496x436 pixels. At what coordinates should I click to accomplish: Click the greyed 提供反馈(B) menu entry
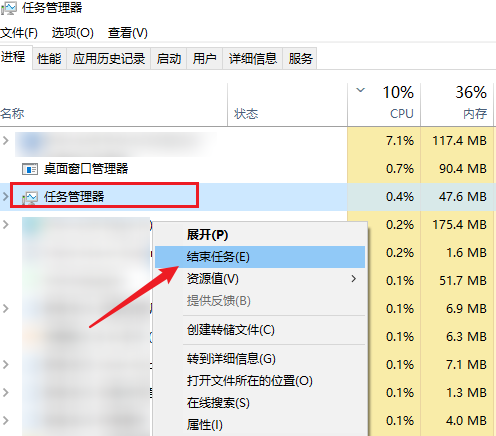click(x=260, y=301)
